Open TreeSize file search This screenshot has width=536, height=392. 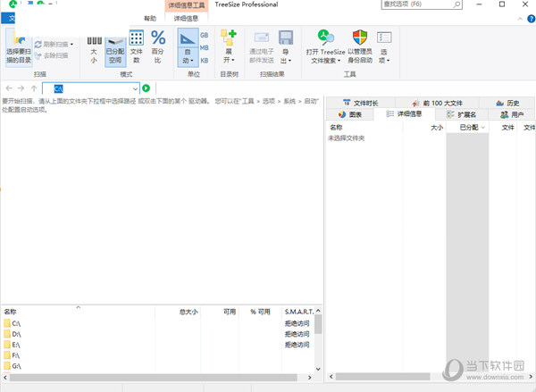point(325,46)
